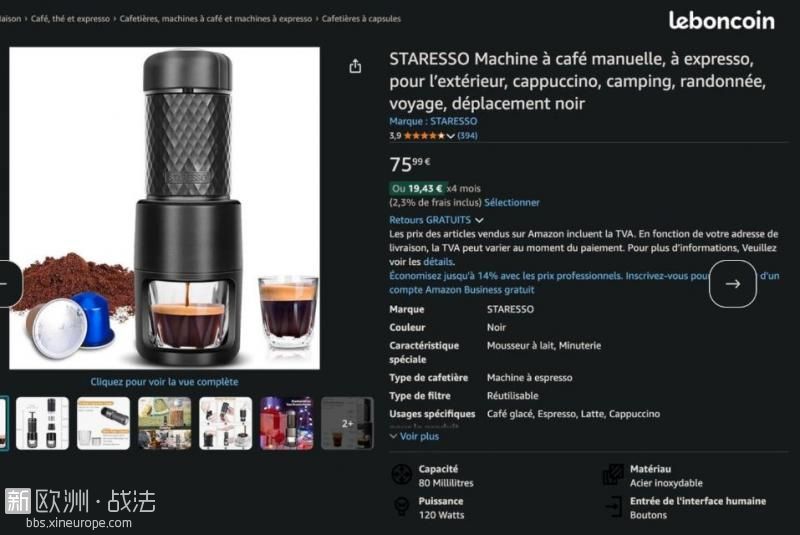
Task: Open Marque : STARESSO brand link
Action: 433,121
